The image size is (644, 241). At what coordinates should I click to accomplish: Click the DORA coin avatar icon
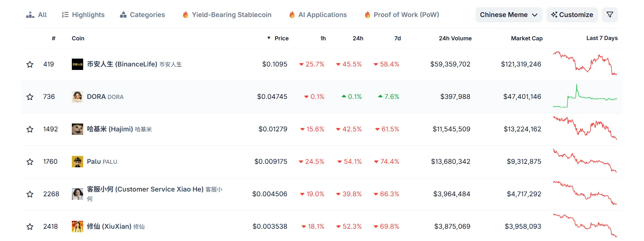pyautogui.click(x=78, y=97)
